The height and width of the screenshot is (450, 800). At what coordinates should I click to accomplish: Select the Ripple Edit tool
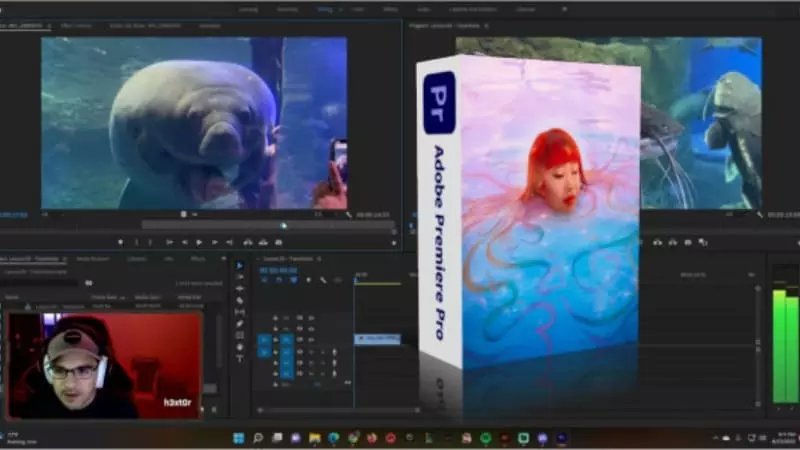pyautogui.click(x=240, y=289)
